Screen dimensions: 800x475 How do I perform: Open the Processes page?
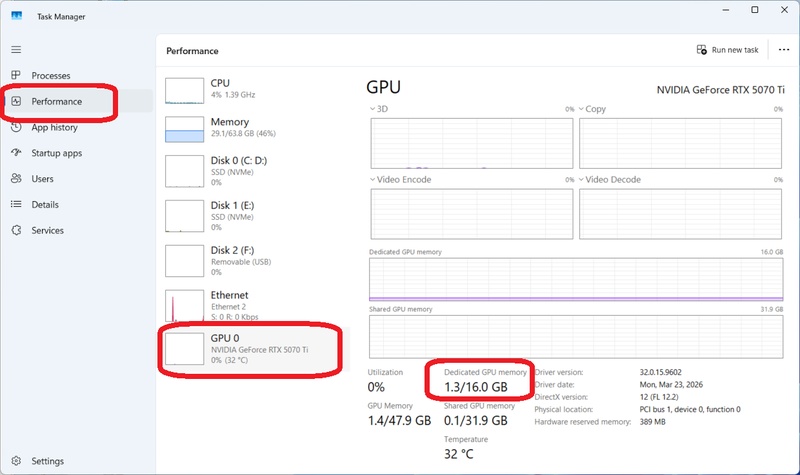[50, 76]
